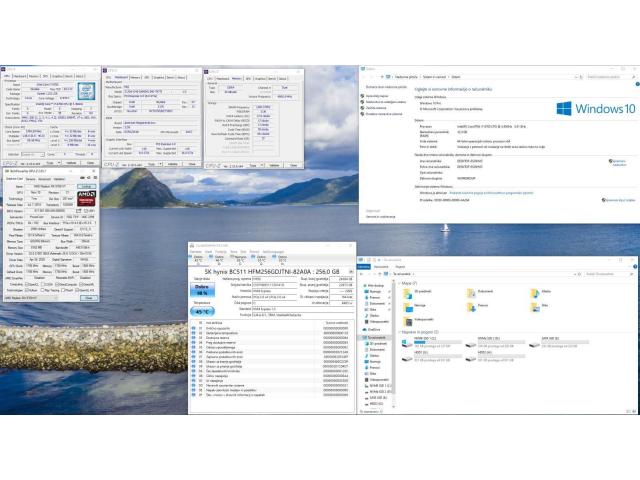Viewport: 640px width, 480px height.
Task: Toggle the Ray Tracing checkbox in GPU-Z
Action: click(42, 290)
